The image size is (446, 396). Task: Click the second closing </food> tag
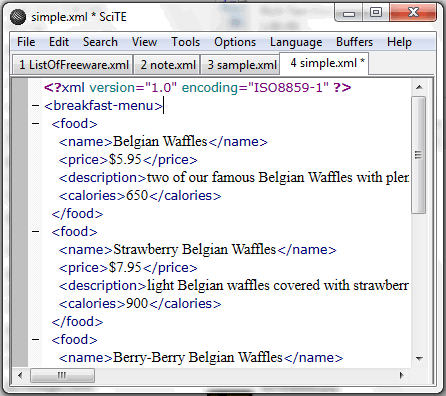[x=77, y=322]
